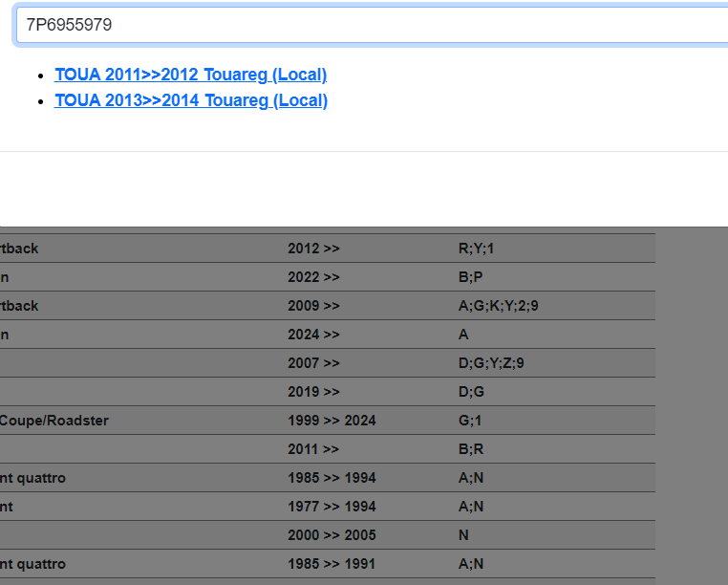The image size is (728, 585).
Task: Click the search field containing 7P6955979
Action: tap(373, 26)
